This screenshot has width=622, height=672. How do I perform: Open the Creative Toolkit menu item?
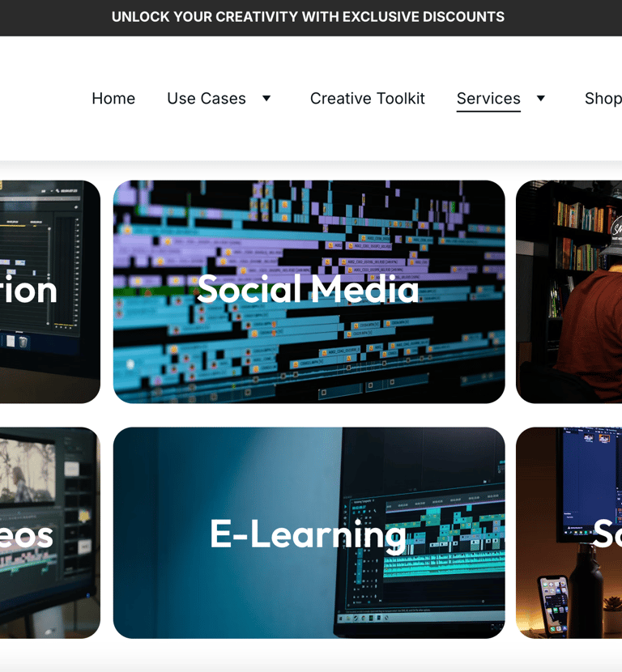pyautogui.click(x=368, y=99)
